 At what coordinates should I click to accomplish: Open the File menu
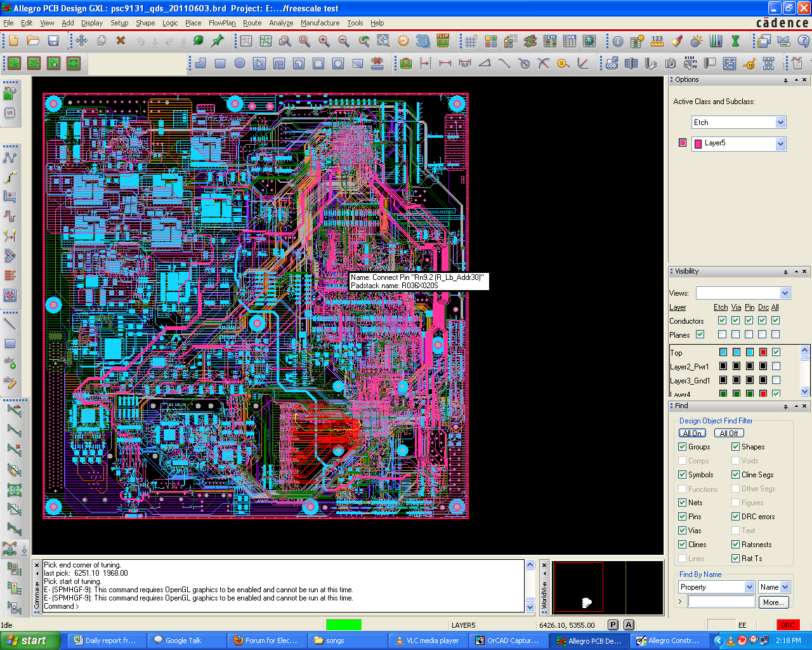point(8,23)
